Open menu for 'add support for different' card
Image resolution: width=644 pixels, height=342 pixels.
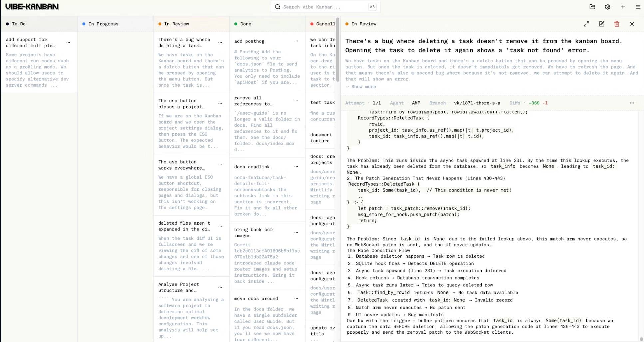pos(68,43)
